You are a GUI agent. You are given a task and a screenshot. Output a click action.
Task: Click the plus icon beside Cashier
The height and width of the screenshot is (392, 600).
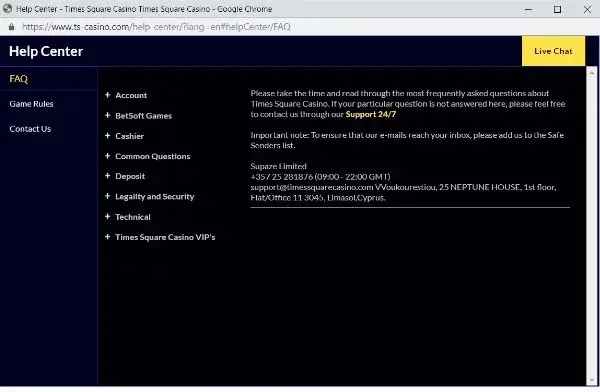[x=108, y=136]
